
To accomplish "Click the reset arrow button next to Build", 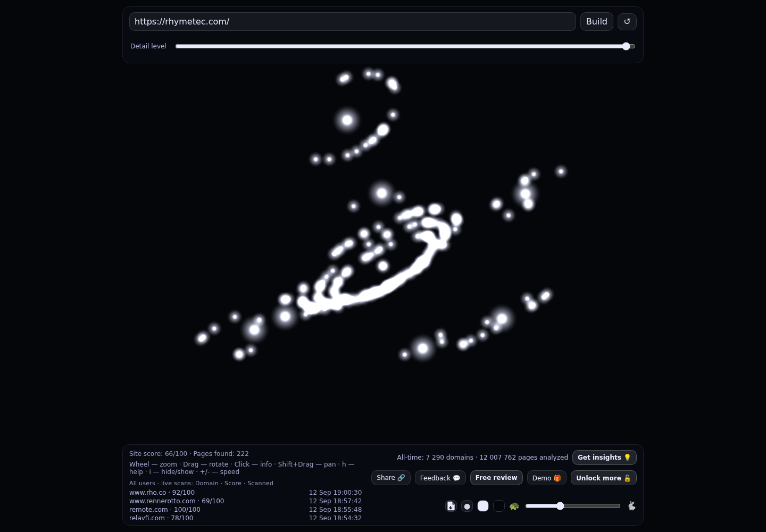I will coord(627,21).
